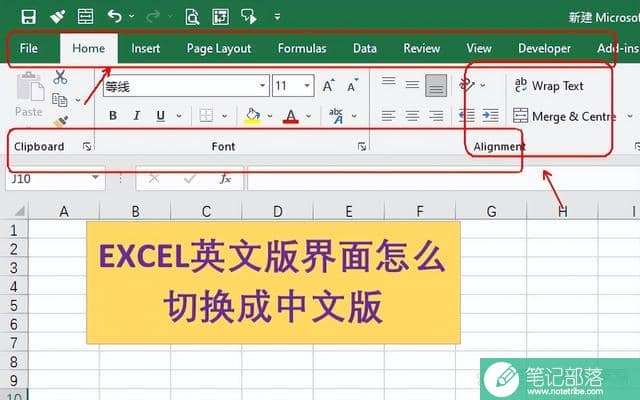Increase font size with large A icon
Image resolution: width=640 pixels, height=400 pixels.
(x=328, y=85)
